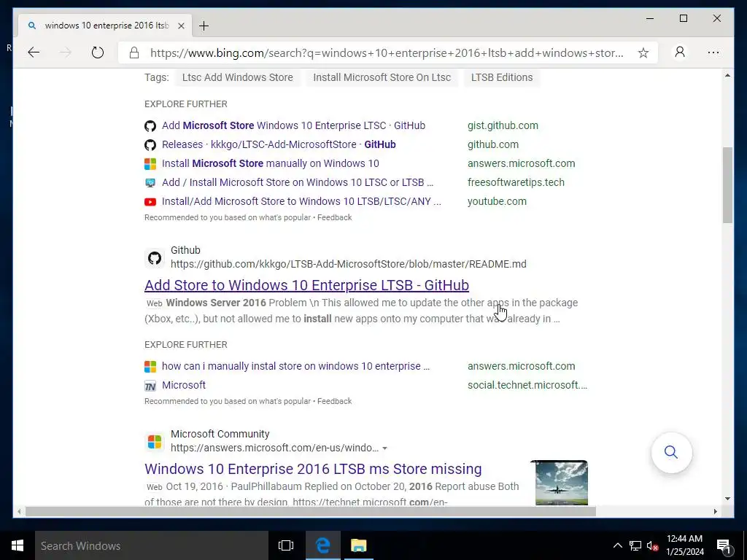Open Add / Install Microsoft Store on LTSC link
Screen dimensions: 747x560
(x=298, y=182)
